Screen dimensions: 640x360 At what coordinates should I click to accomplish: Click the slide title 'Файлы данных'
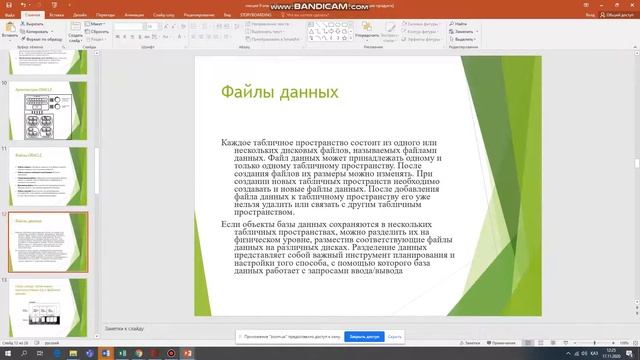tap(280, 92)
